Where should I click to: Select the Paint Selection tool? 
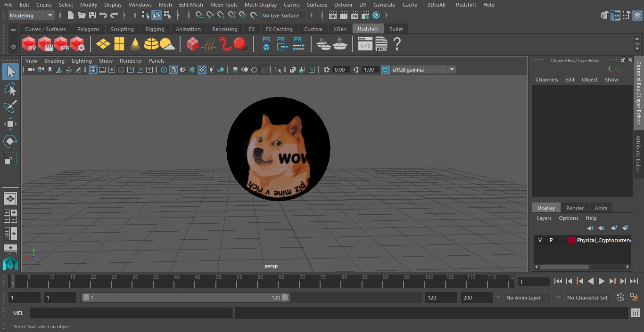click(x=10, y=106)
